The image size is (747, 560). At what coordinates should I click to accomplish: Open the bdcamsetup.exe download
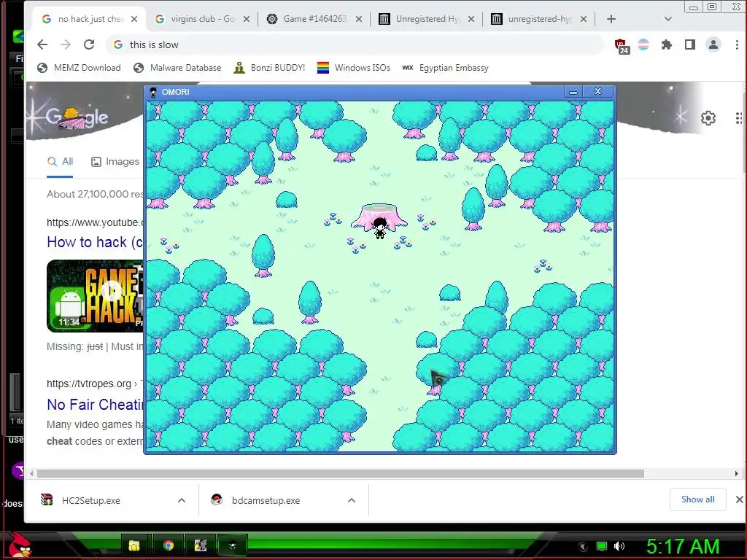266,500
